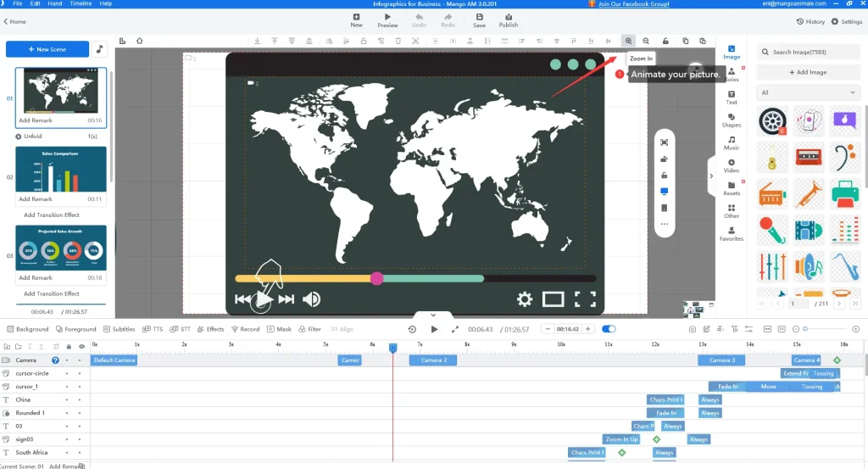868x469 pixels.
Task: Select the Sales Comparison scene thumbnail
Action: point(61,170)
